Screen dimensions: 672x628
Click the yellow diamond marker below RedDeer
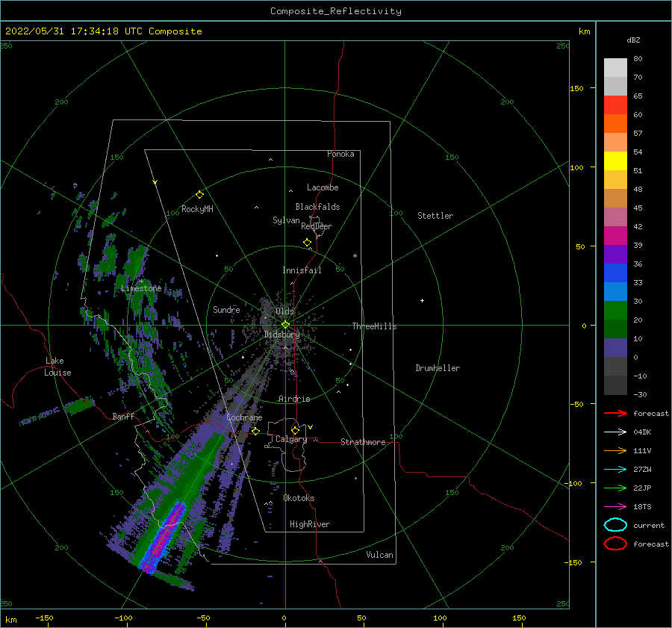pyautogui.click(x=307, y=242)
